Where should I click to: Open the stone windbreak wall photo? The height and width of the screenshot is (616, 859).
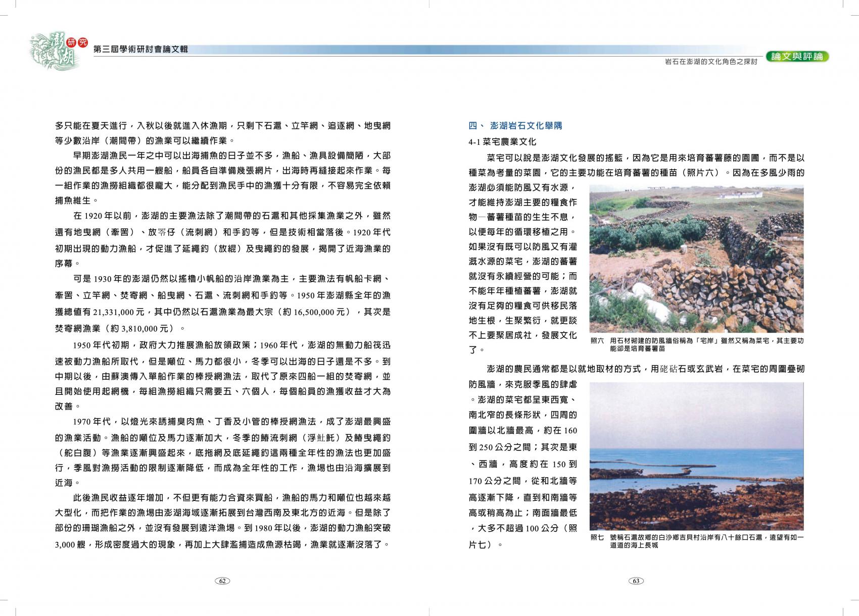(696, 259)
